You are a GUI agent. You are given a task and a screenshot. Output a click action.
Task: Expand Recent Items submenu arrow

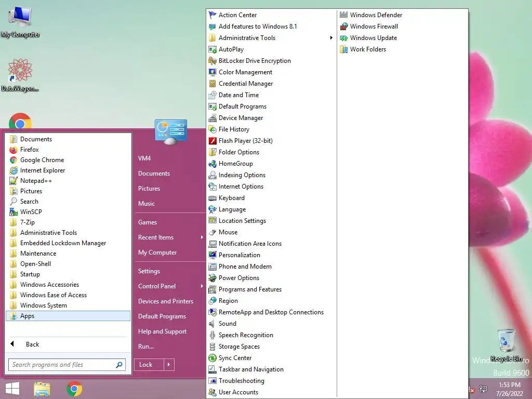pos(202,237)
